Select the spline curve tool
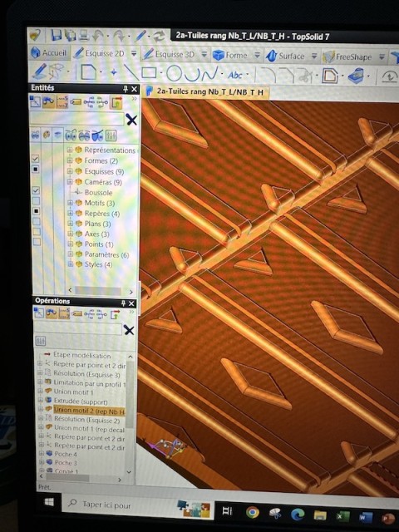This screenshot has width=399, height=532. (x=209, y=73)
